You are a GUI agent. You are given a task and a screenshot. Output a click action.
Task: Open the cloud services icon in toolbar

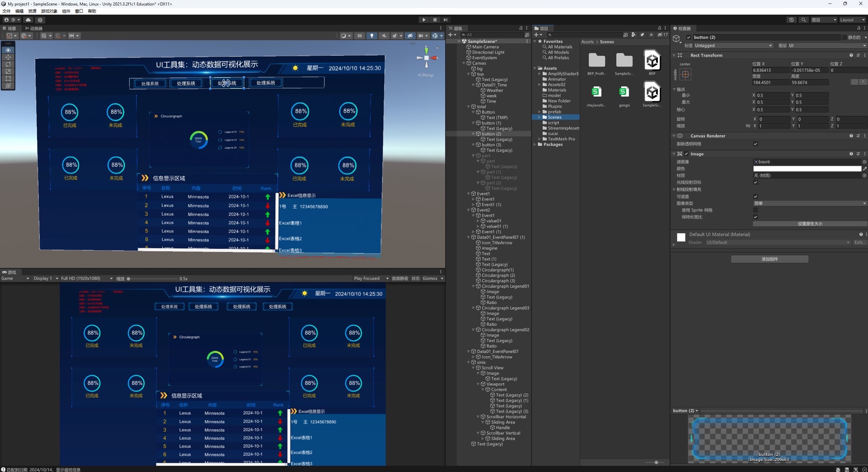click(28, 20)
